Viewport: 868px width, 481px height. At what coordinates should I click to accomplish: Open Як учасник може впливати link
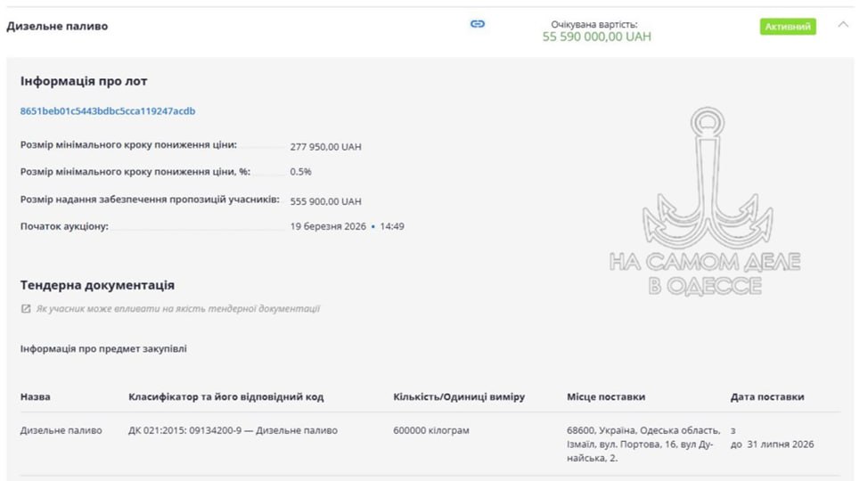(177, 309)
